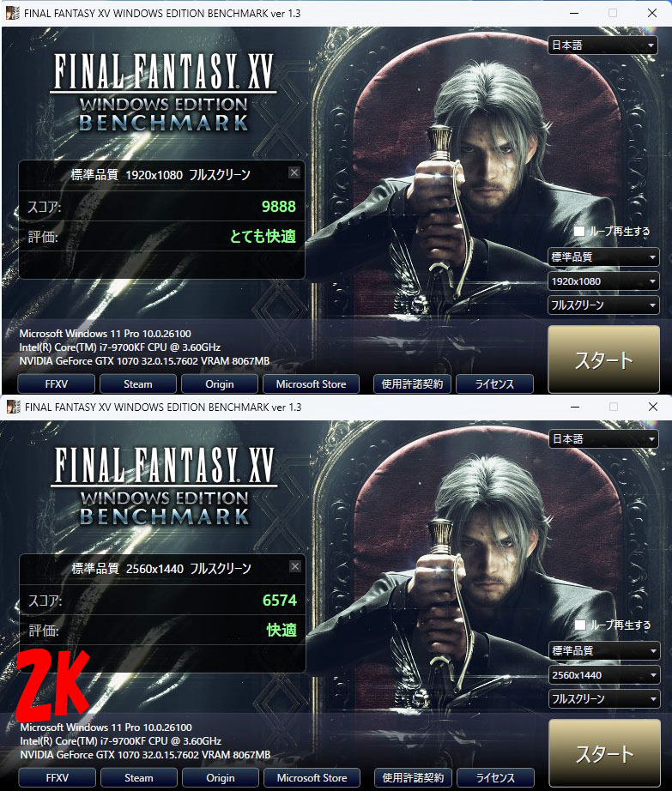Close the 1920x1080 score result panel
Screen dimensions: 672x791
click(x=294, y=173)
